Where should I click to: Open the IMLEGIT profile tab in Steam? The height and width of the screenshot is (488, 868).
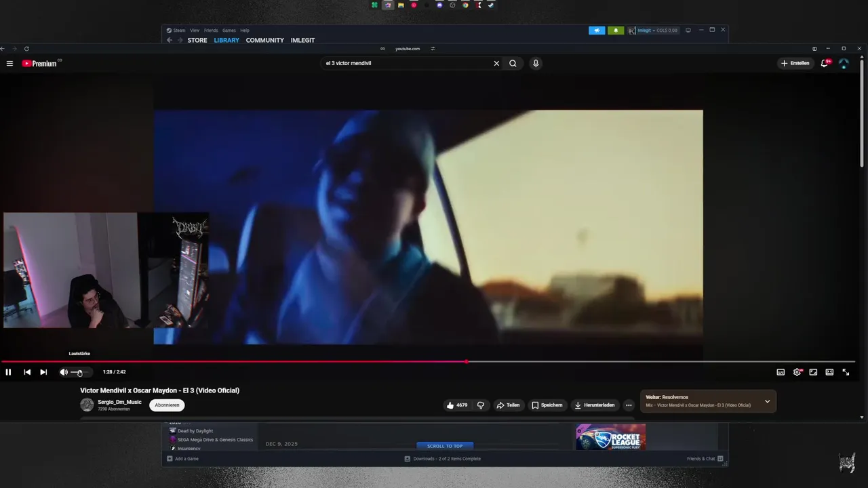tap(302, 40)
